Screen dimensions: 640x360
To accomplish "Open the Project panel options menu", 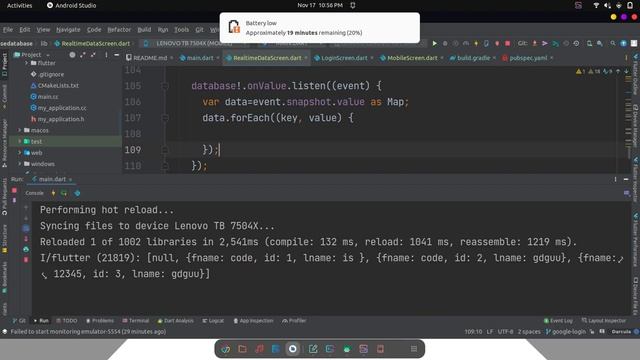I will click(x=107, y=55).
